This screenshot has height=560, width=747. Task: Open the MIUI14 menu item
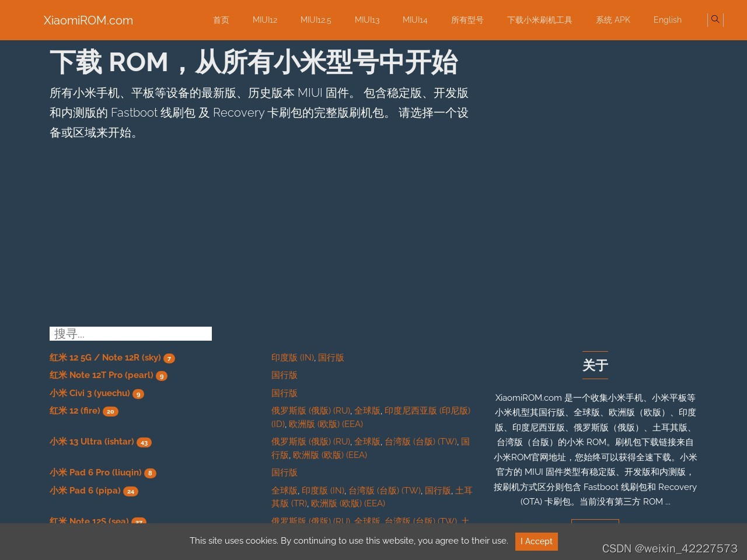(x=415, y=20)
